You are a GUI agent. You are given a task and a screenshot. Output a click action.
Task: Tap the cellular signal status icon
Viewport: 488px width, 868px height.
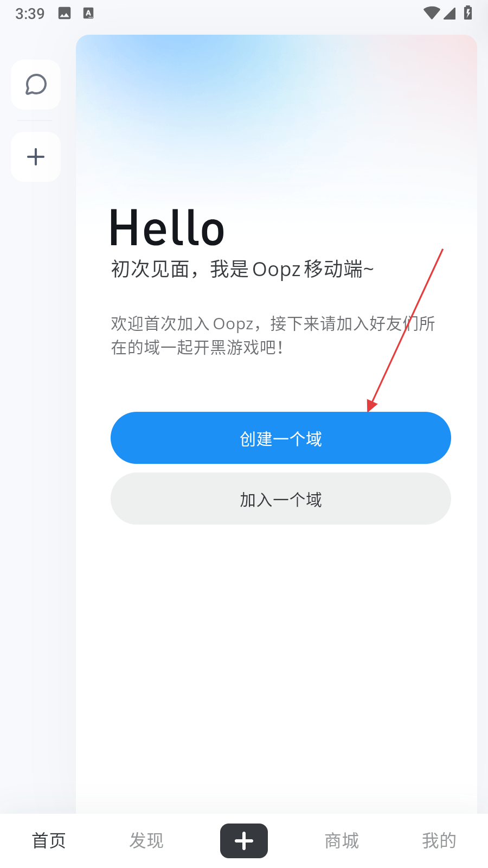tap(450, 13)
